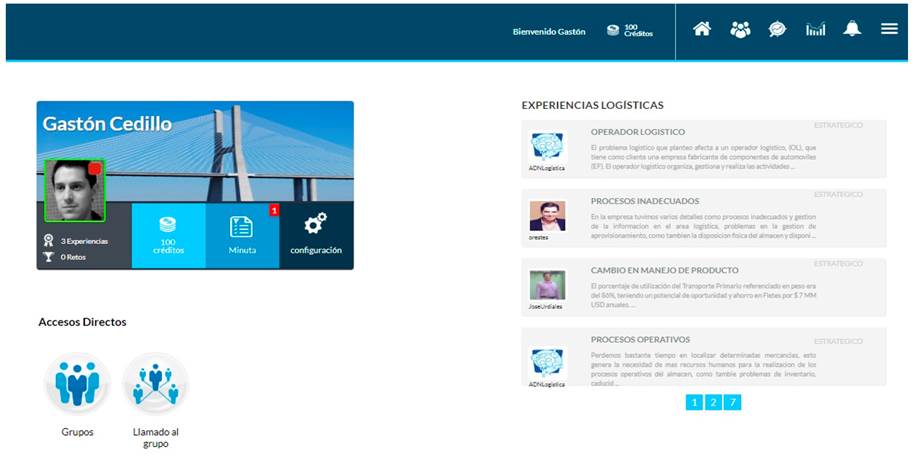Jump to page 7 of experiences

[x=733, y=402]
